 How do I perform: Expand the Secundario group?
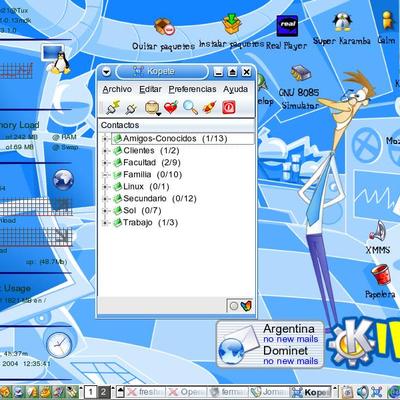click(x=105, y=199)
